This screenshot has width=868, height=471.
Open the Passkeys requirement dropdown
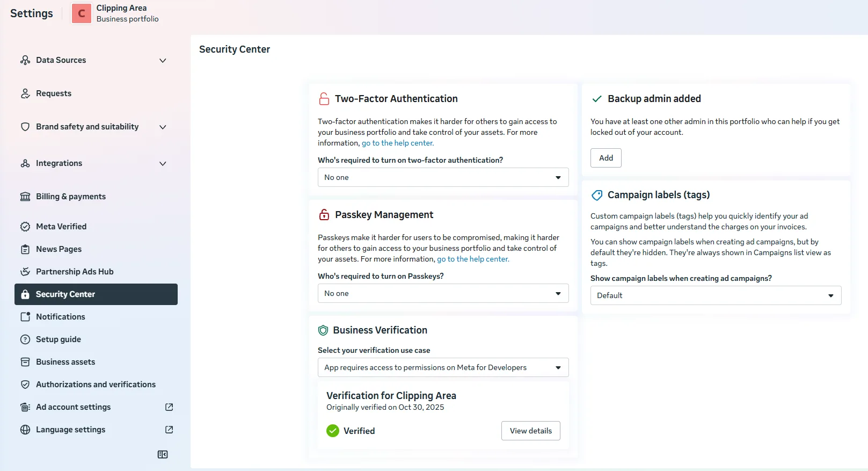[443, 293]
